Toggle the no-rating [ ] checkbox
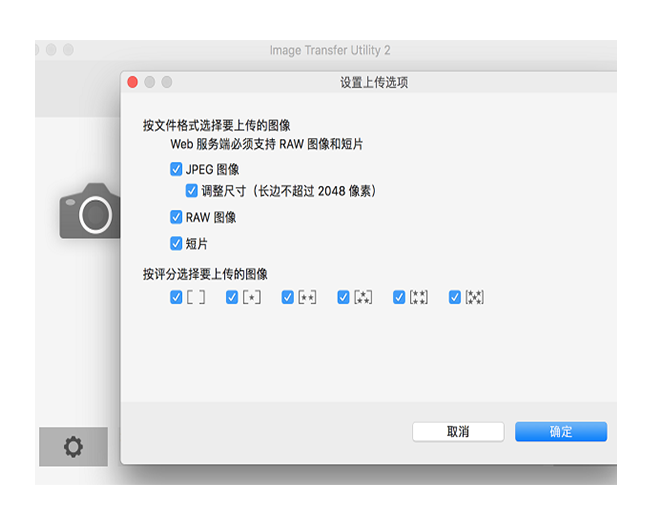 [x=176, y=297]
